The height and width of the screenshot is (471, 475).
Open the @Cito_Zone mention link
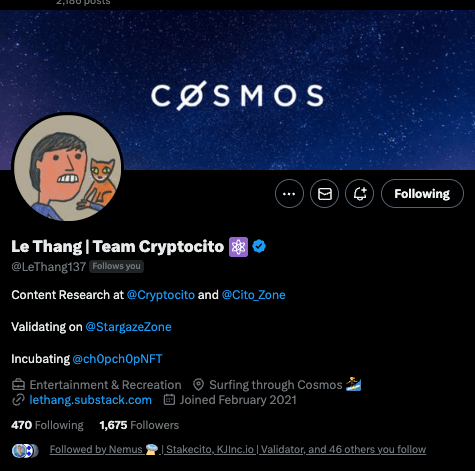[254, 295]
